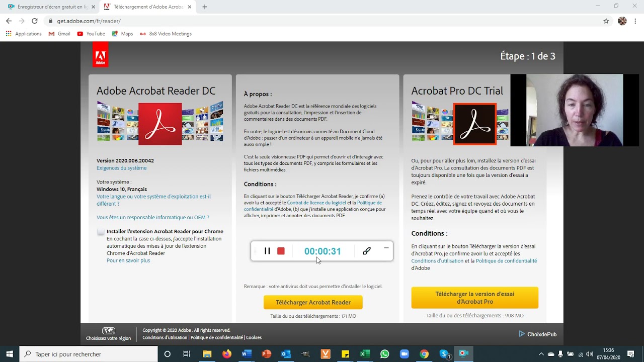644x362 pixels.
Task: Bookmark this page with the star icon
Action: (x=606, y=21)
